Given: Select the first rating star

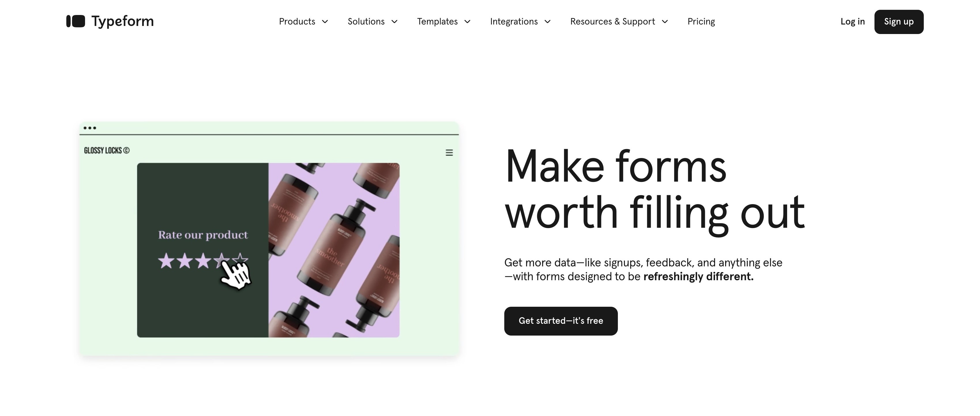Looking at the screenshot, I should click(x=166, y=261).
